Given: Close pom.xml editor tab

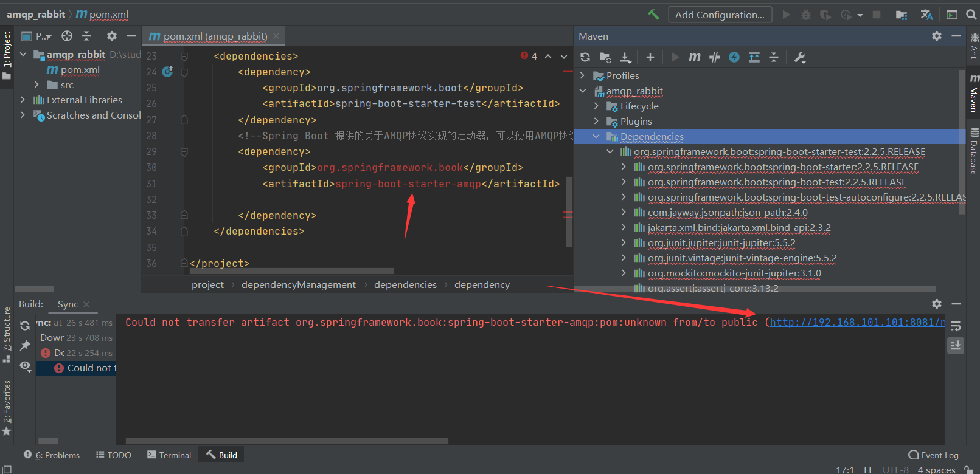Looking at the screenshot, I should tap(276, 36).
